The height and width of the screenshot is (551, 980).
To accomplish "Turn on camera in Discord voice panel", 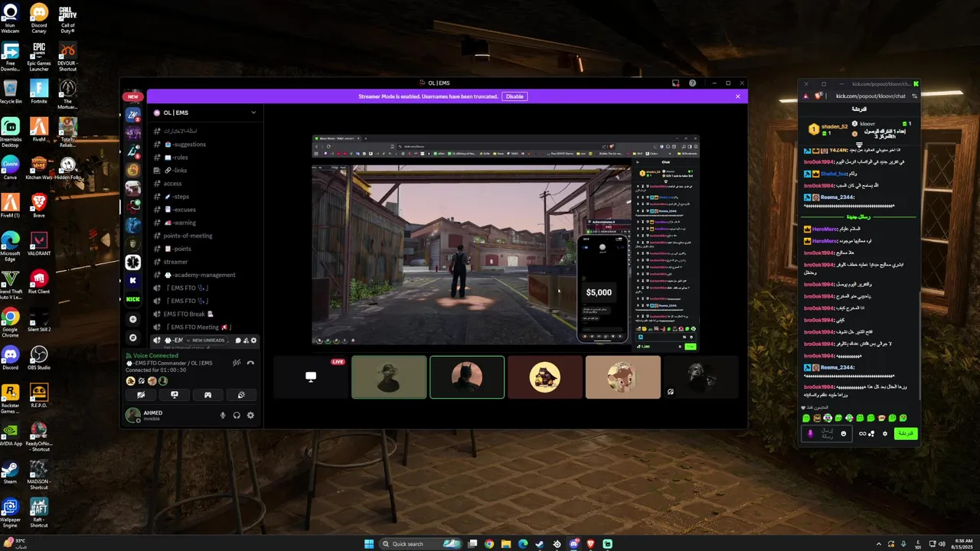I will tap(141, 395).
